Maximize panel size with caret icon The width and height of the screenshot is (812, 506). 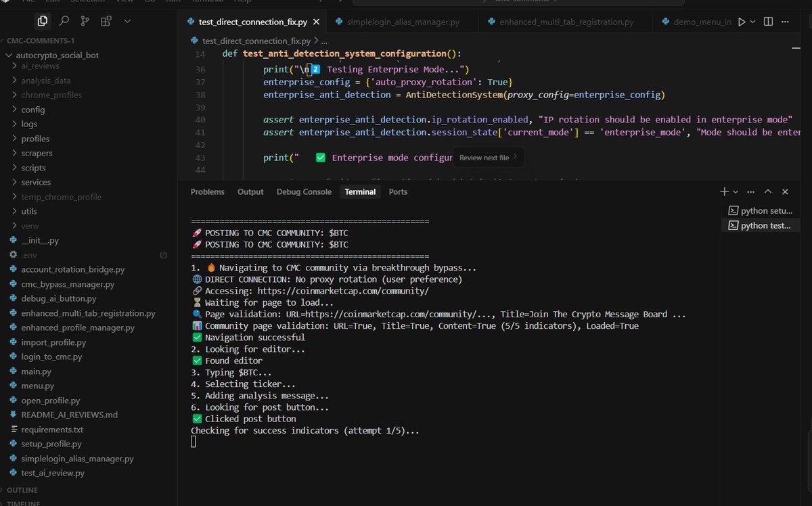click(x=769, y=191)
